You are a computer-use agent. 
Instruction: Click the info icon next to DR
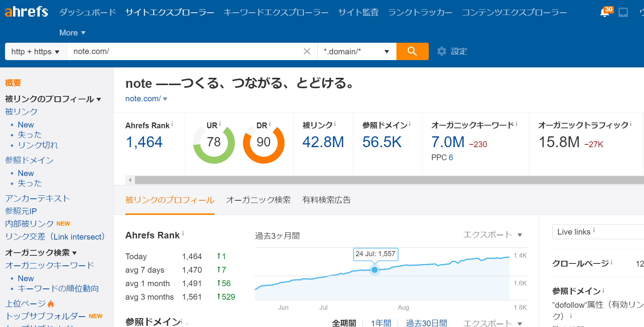pyautogui.click(x=270, y=124)
